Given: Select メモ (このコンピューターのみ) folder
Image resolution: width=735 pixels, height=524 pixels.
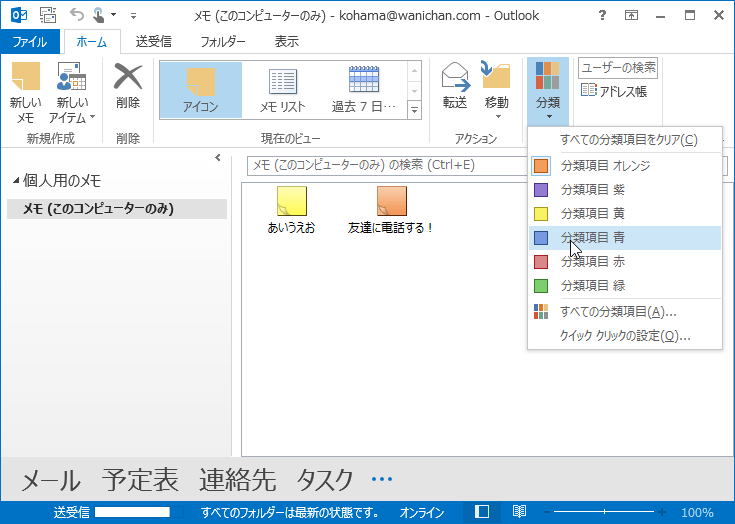Looking at the screenshot, I should tap(117, 209).
